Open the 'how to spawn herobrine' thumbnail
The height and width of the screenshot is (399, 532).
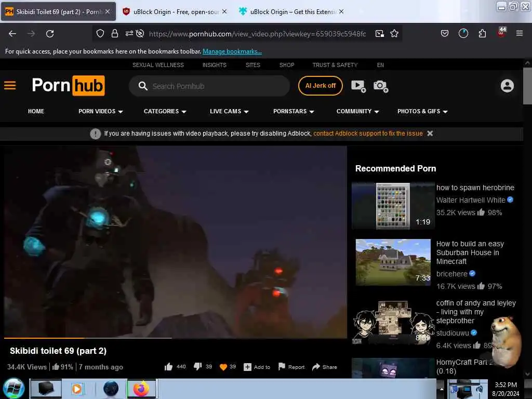point(393,206)
